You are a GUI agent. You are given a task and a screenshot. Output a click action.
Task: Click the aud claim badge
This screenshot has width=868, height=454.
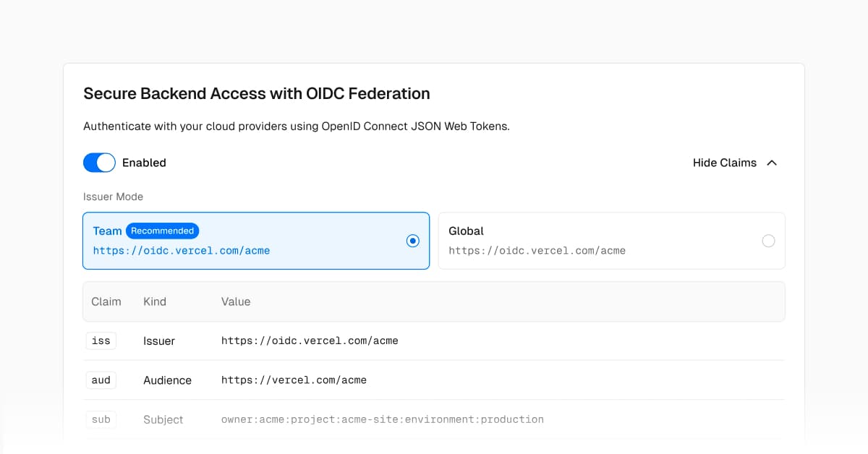(101, 380)
